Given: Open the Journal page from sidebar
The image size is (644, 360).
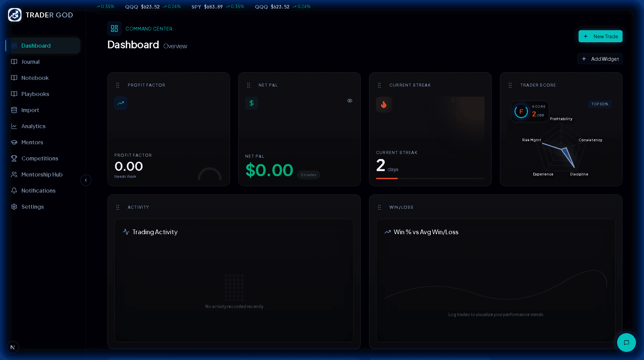Looking at the screenshot, I should pos(30,62).
